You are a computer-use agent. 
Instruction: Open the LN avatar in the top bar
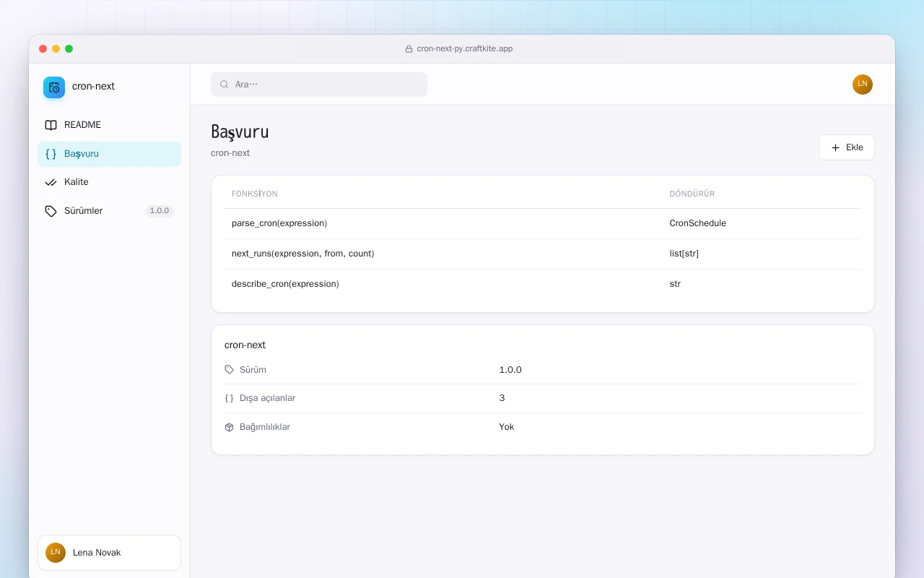(863, 85)
